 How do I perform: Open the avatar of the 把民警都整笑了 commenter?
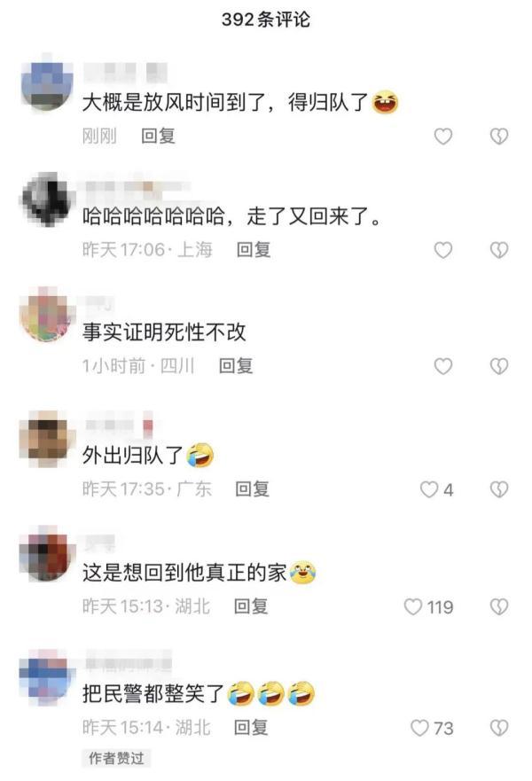coord(46,676)
